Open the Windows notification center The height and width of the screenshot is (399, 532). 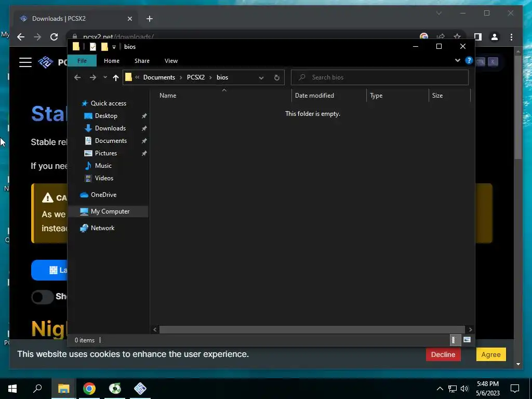pos(515,389)
